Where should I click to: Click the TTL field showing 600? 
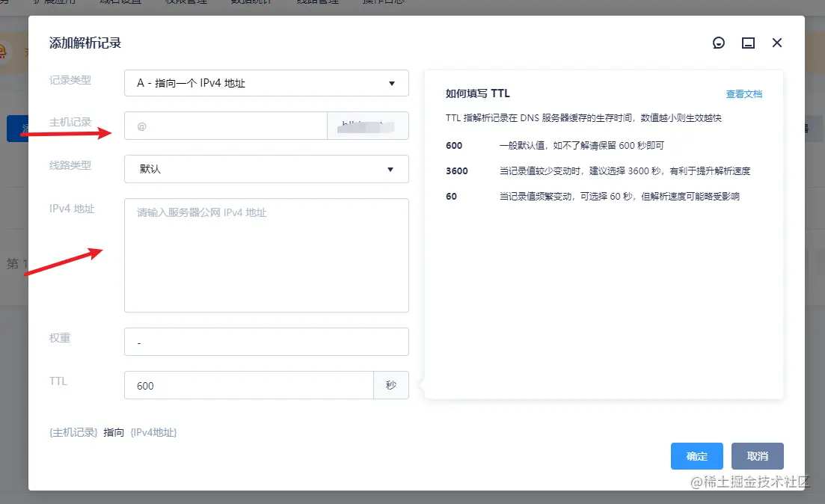click(249, 385)
